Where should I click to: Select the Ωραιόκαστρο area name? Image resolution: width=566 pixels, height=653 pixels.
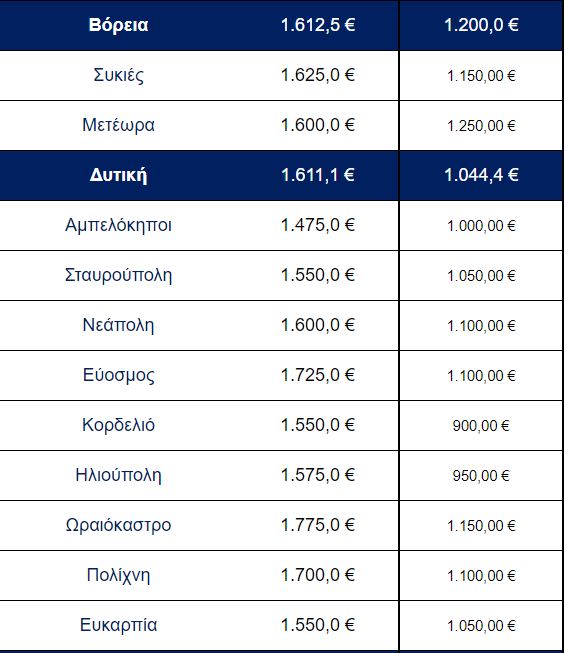[x=118, y=525]
